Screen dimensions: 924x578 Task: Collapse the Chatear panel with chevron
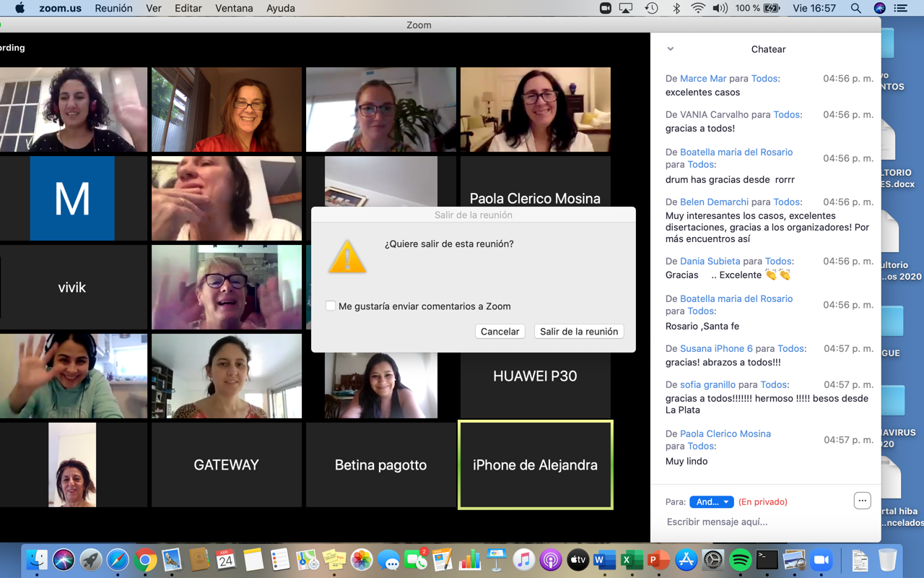(670, 49)
